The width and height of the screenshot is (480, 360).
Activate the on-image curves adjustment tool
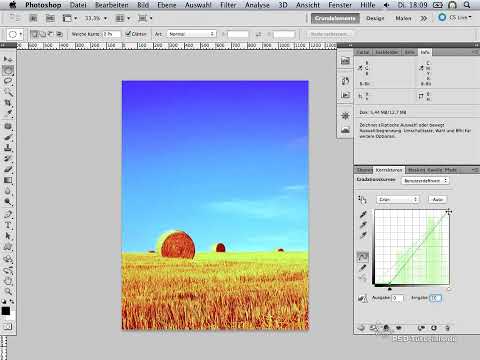tap(363, 199)
